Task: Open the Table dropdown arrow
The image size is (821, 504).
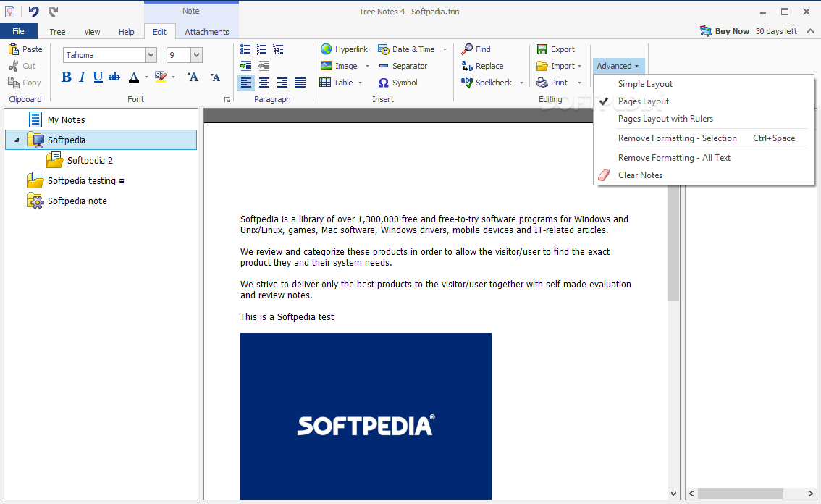Action: coord(361,83)
